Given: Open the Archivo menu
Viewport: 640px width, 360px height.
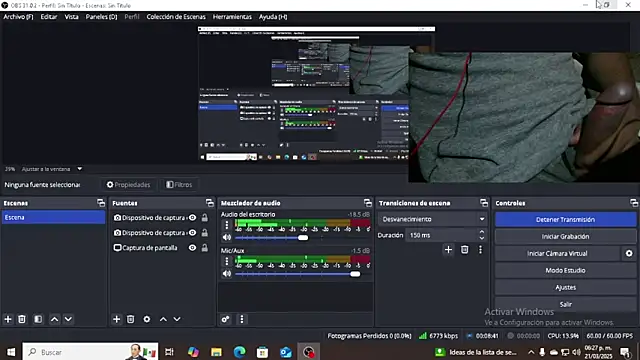Looking at the screenshot, I should (x=18, y=17).
